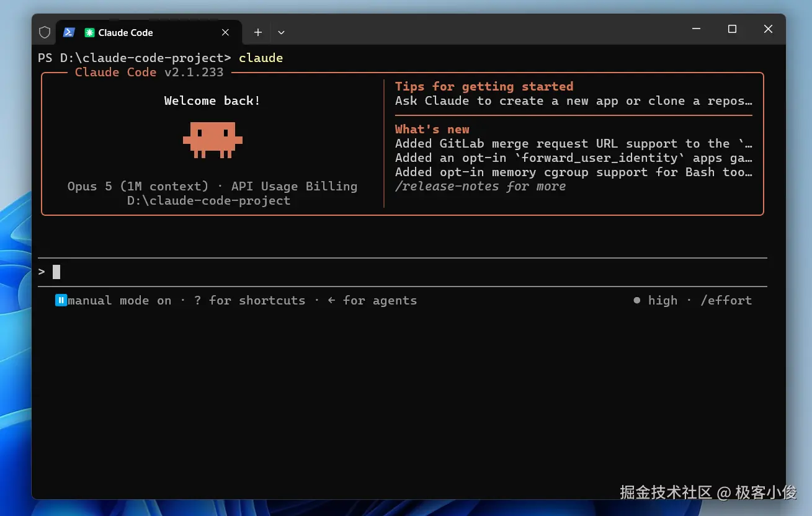
Task: Focus the Claude prompt input line
Action: [403, 272]
